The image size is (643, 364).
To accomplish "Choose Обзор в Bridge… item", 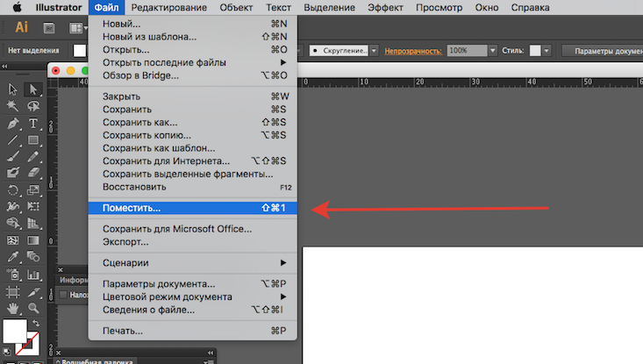I will coord(193,75).
